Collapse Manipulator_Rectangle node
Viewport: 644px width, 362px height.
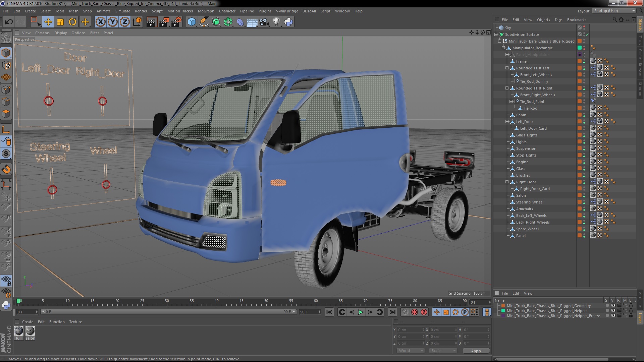(503, 48)
